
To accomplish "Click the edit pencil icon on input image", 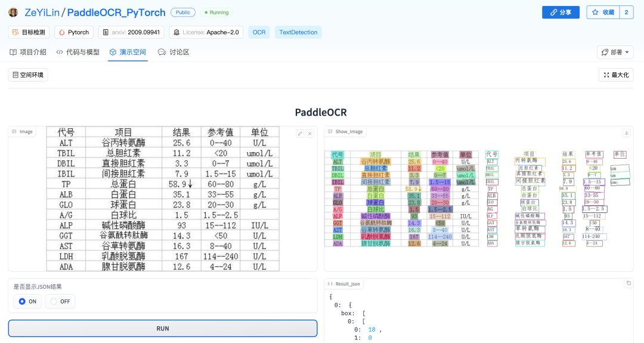I will (x=300, y=134).
